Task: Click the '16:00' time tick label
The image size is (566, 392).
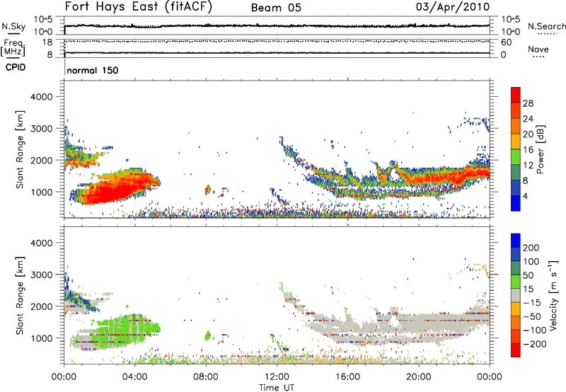Action: (x=347, y=377)
